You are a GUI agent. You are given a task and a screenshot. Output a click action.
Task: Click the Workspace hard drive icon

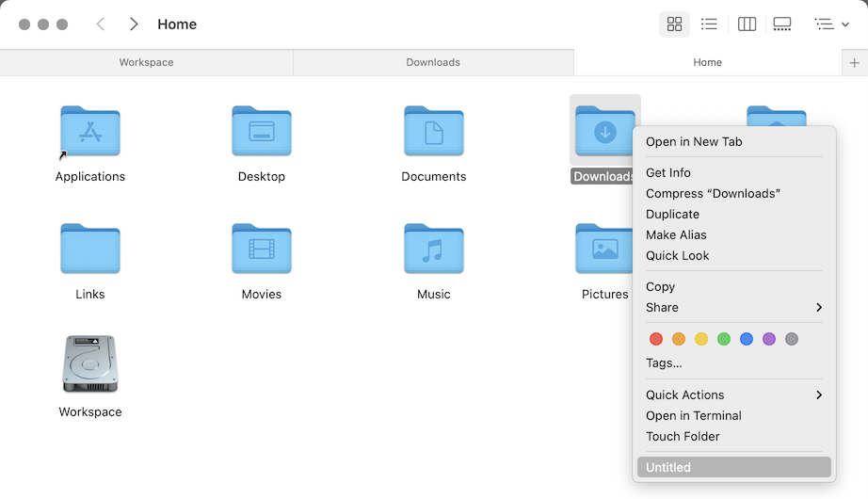point(90,364)
